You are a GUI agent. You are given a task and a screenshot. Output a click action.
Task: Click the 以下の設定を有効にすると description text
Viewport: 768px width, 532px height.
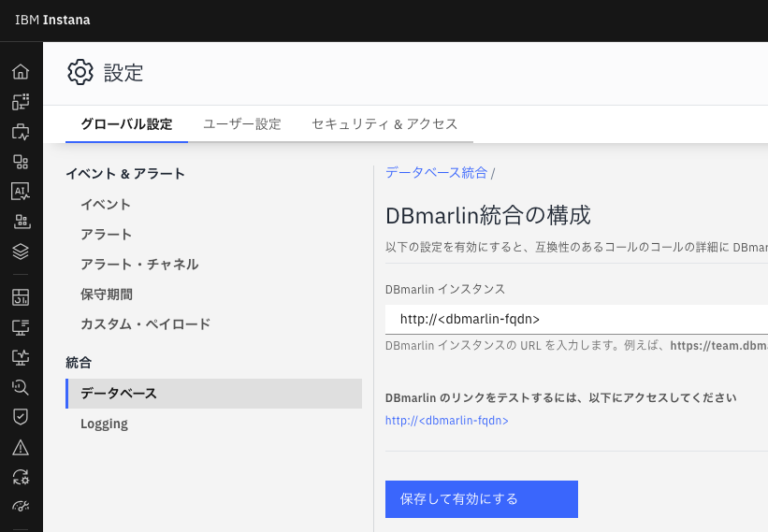pyautogui.click(x=576, y=247)
